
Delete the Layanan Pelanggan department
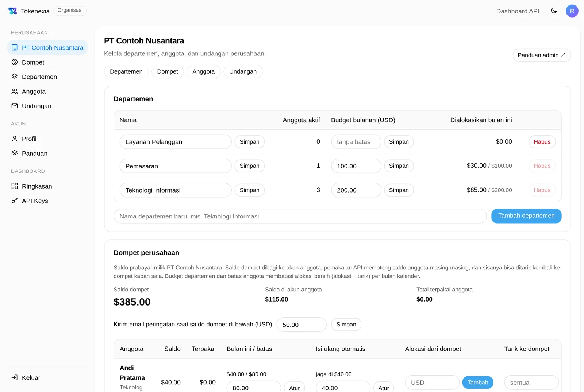pyautogui.click(x=542, y=142)
